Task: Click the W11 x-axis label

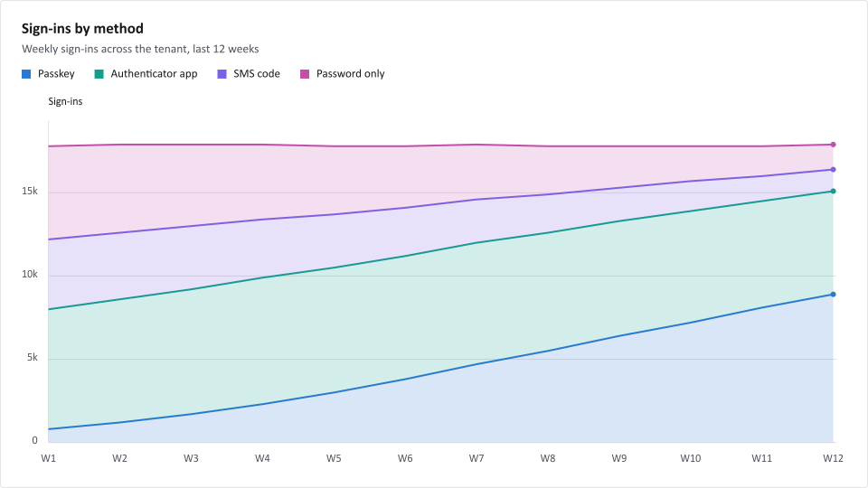Action: tap(761, 459)
